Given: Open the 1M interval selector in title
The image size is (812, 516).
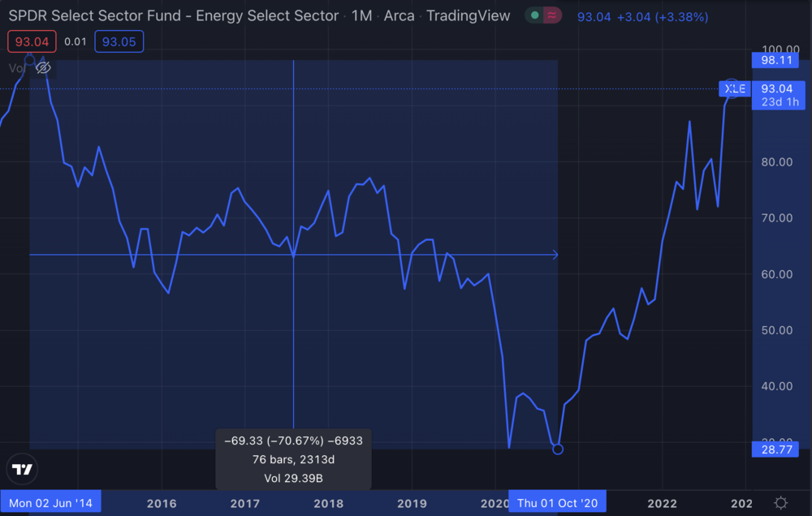Looking at the screenshot, I should click(361, 15).
